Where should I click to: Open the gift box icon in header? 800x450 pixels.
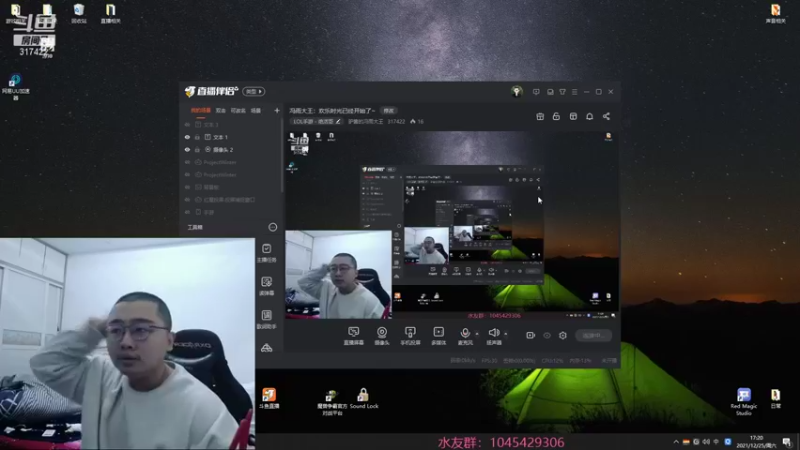540,116
